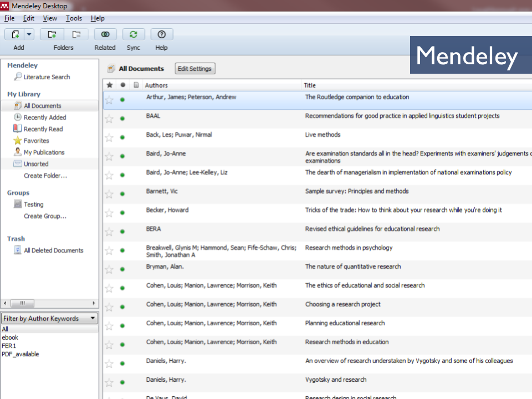Toggle read status dot for BAAL entry
The width and height of the screenshot is (532, 399).
pos(122,119)
